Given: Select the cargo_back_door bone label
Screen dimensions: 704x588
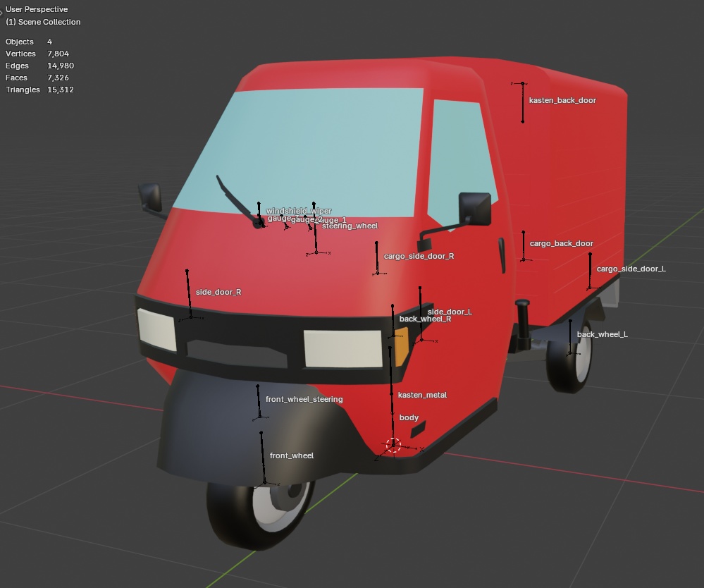Looking at the screenshot, I should (561, 243).
